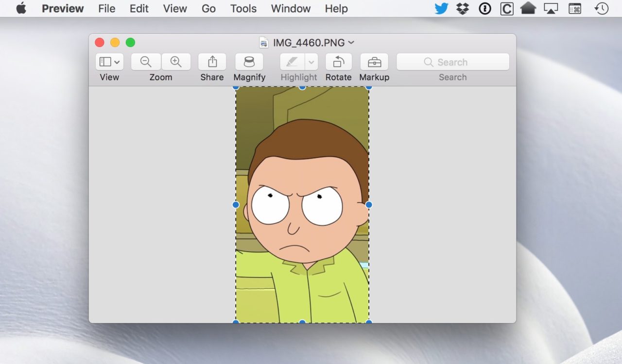Click the green full-screen button
The height and width of the screenshot is (364, 622).
[x=130, y=43]
